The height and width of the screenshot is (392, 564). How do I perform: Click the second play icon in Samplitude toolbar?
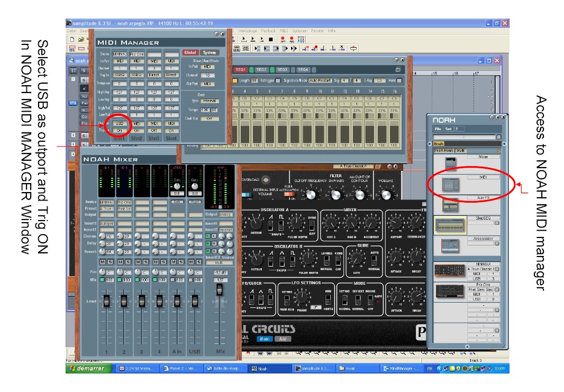pyautogui.click(x=252, y=39)
